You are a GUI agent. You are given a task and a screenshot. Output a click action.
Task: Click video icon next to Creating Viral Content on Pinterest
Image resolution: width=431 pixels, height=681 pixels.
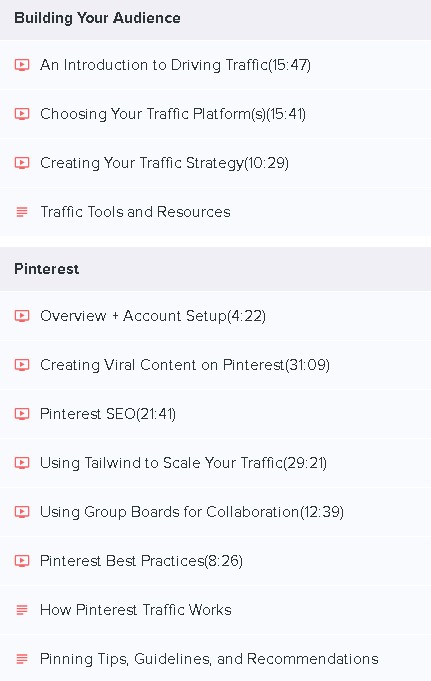click(22, 365)
